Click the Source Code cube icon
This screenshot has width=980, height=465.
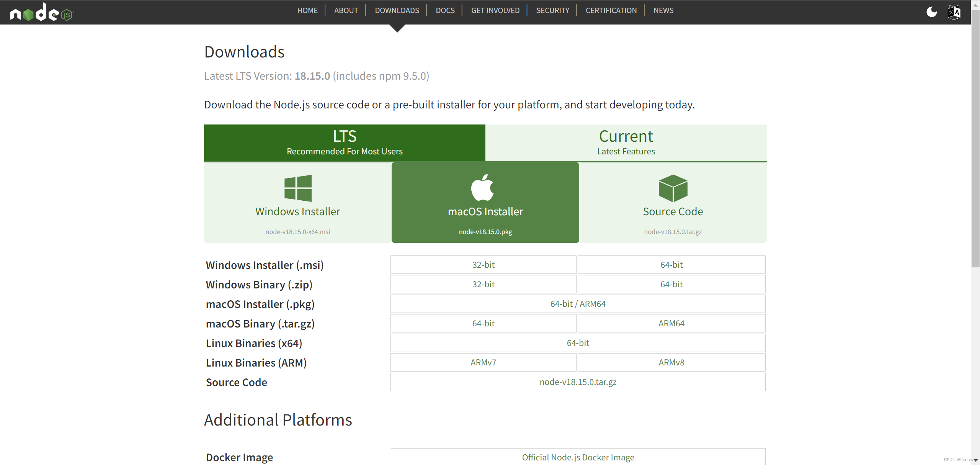pos(673,188)
